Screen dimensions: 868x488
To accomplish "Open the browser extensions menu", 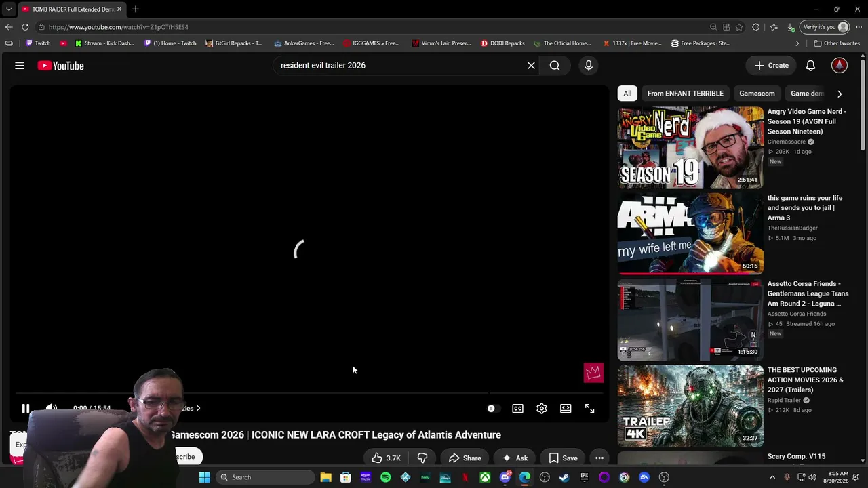I will coord(755,27).
